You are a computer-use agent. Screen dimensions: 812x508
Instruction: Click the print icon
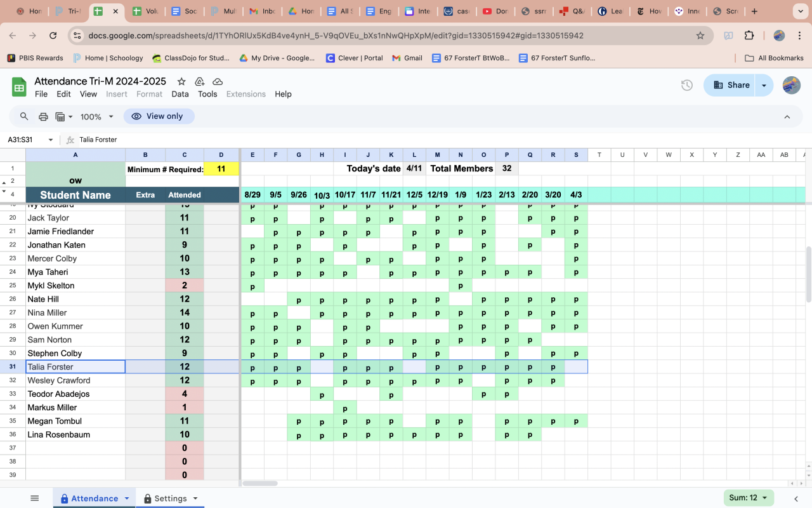43,117
